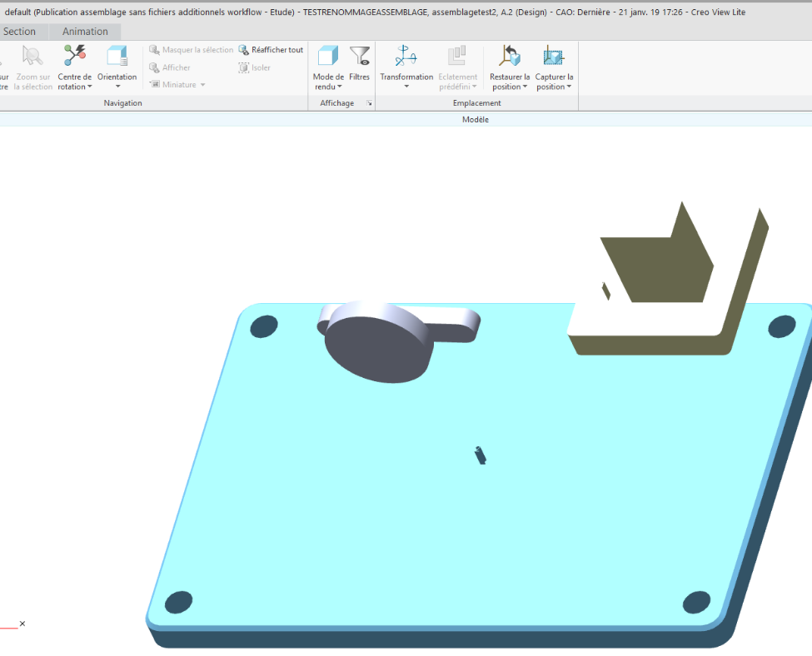Click the Restaurer la position icon
This screenshot has width=812, height=656.
(509, 55)
